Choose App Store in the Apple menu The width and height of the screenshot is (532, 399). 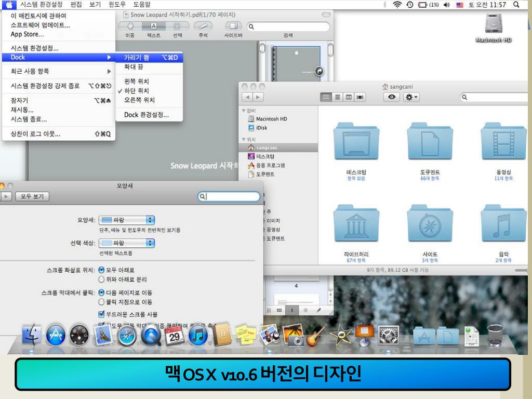point(58,34)
